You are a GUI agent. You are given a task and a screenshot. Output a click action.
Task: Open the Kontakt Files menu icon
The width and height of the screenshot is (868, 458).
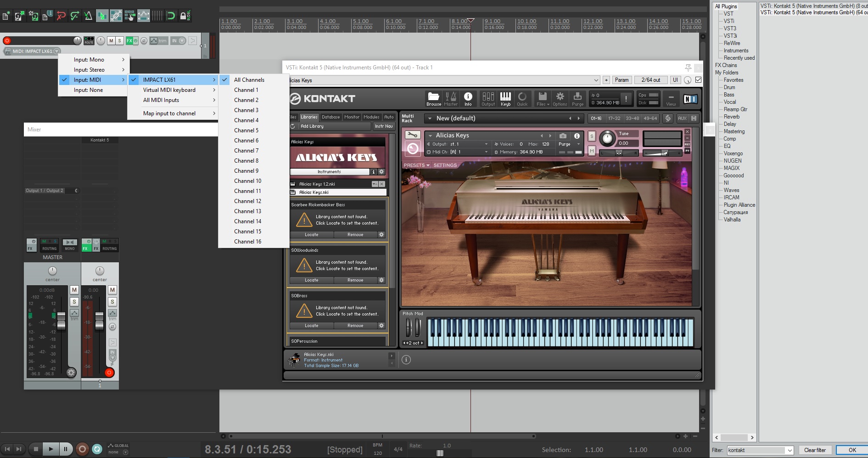coord(543,98)
